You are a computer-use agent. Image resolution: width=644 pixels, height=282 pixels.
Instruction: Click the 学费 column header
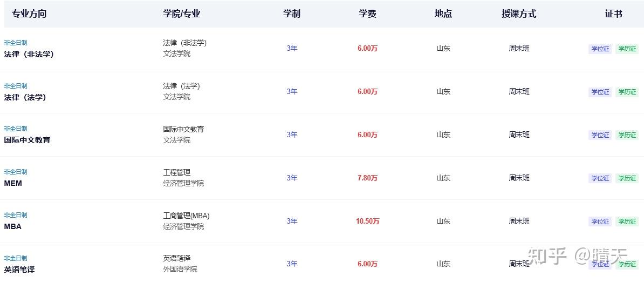367,14
